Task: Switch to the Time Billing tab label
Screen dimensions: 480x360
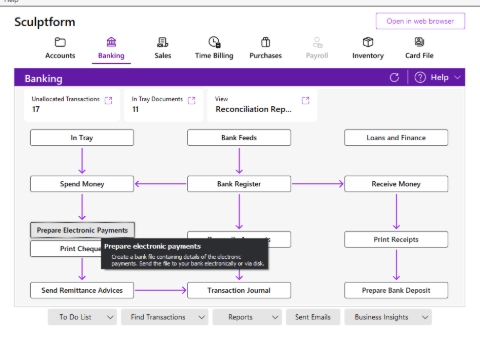Action: [x=214, y=56]
